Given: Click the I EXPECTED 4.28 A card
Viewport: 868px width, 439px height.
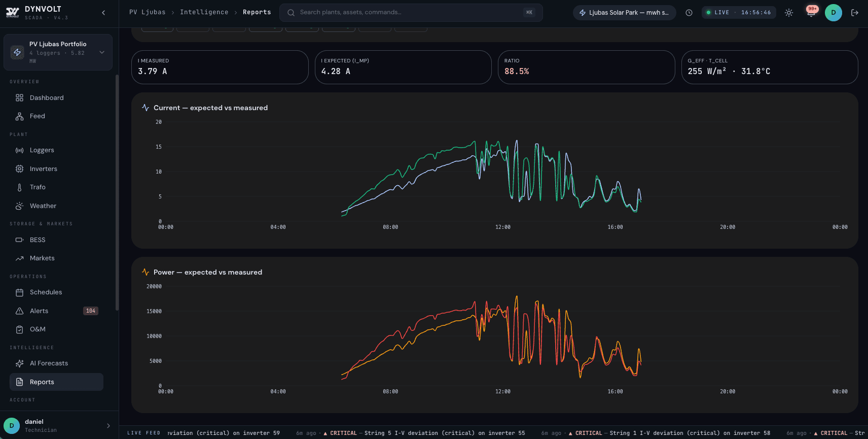Looking at the screenshot, I should (403, 67).
